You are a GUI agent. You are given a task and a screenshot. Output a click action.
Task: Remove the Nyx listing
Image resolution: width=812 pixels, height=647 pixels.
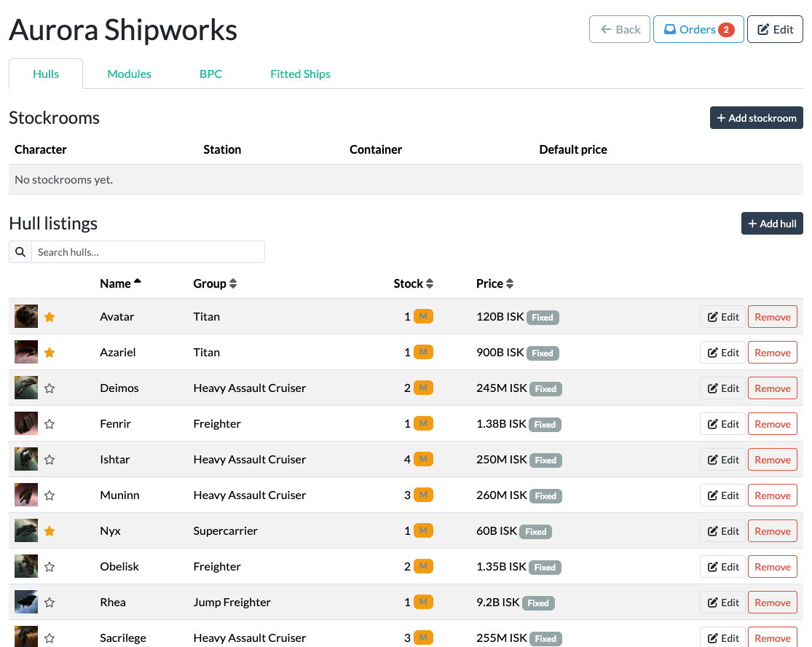772,531
